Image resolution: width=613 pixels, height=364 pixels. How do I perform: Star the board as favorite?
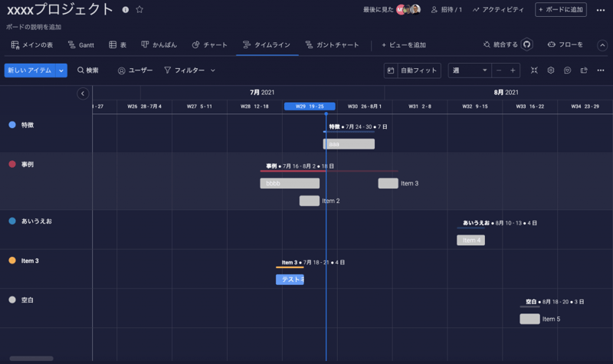[139, 10]
